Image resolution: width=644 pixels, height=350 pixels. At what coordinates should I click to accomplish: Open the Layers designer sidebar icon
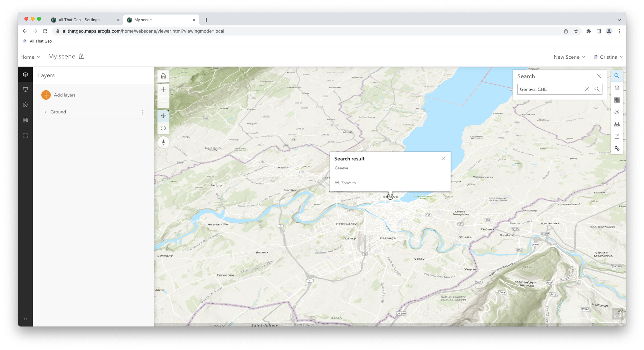point(25,74)
